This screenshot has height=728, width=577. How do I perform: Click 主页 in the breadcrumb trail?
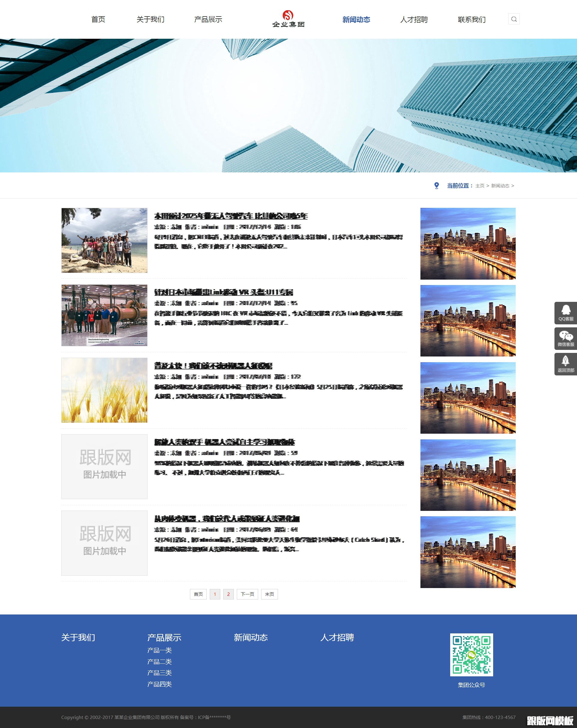coord(480,186)
